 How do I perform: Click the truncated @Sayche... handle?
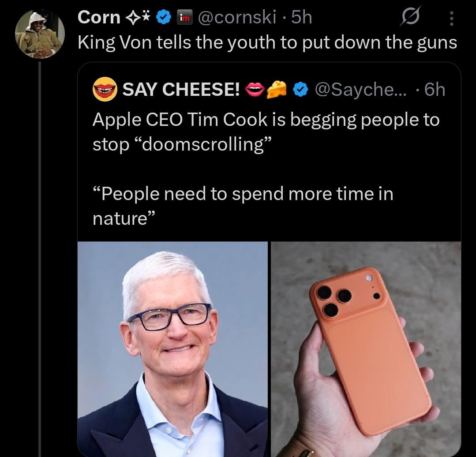point(361,90)
